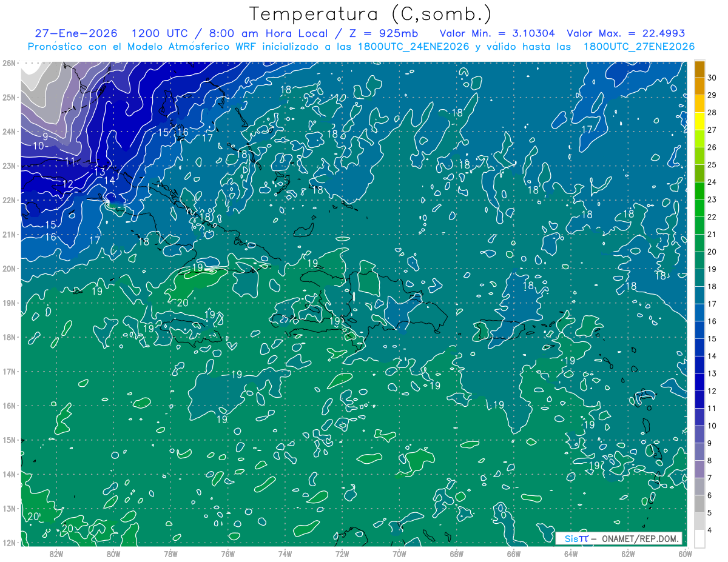Screen dimensions: 728x562
Task: Click the 74W longitude axis label
Action: (x=285, y=554)
